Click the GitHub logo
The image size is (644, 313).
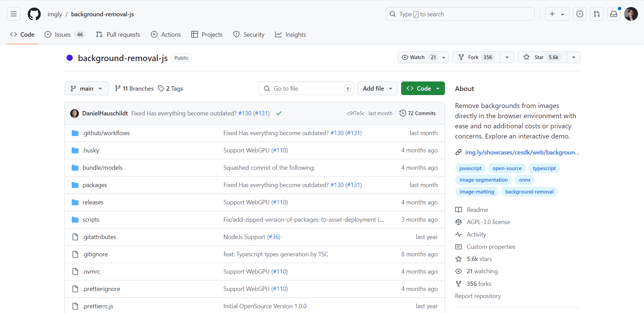pos(34,14)
